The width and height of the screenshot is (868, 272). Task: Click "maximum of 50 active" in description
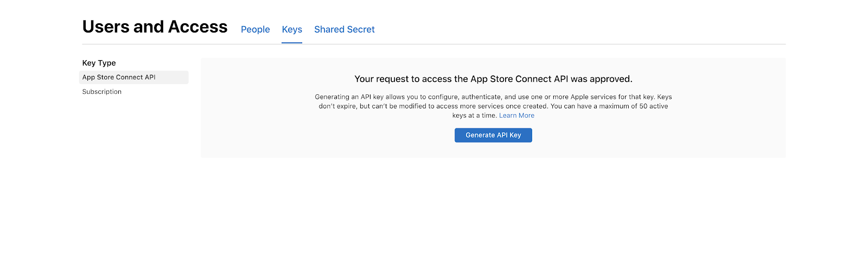tap(633, 106)
